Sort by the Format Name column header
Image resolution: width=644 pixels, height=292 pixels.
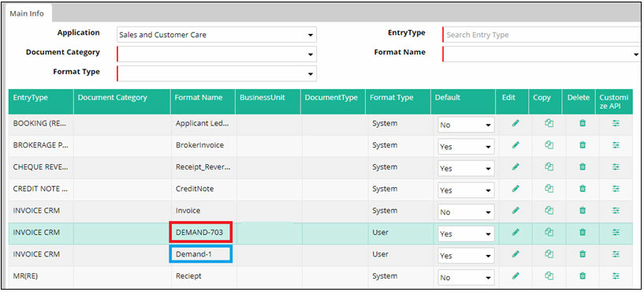click(x=199, y=98)
